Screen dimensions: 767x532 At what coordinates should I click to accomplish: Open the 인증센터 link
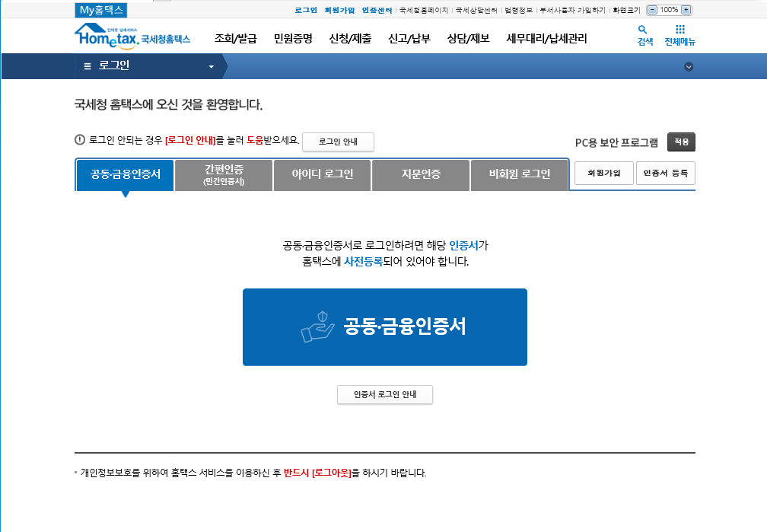tap(377, 11)
